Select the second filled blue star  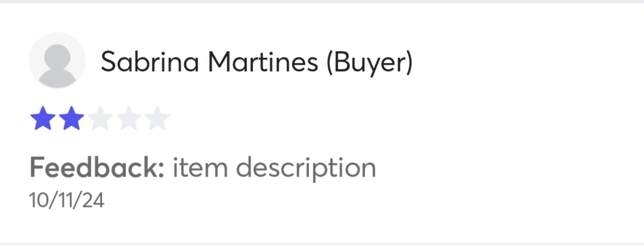71,118
